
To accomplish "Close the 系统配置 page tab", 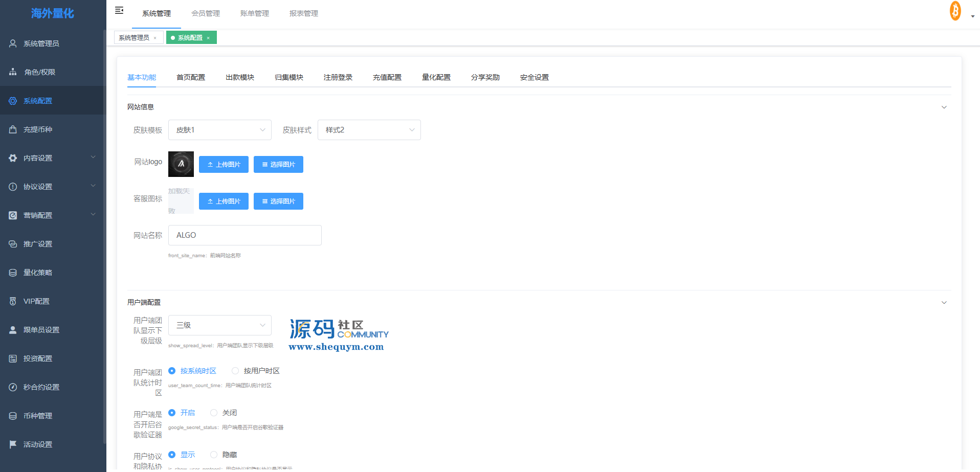I will pos(208,38).
